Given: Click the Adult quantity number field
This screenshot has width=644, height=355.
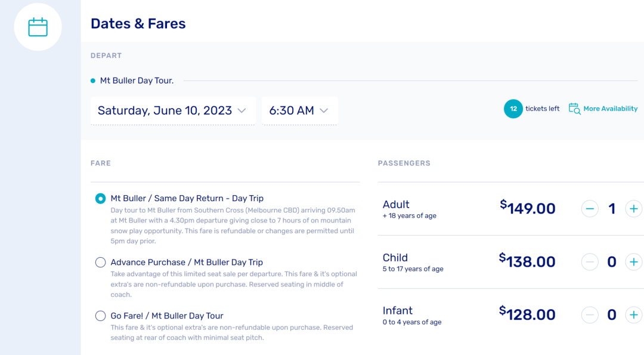Looking at the screenshot, I should [611, 209].
